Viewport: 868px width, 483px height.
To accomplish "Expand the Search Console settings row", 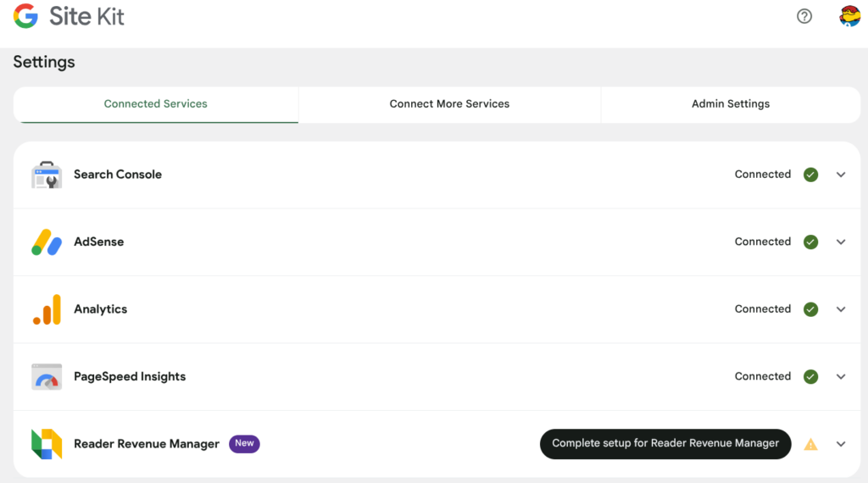I will [x=841, y=175].
